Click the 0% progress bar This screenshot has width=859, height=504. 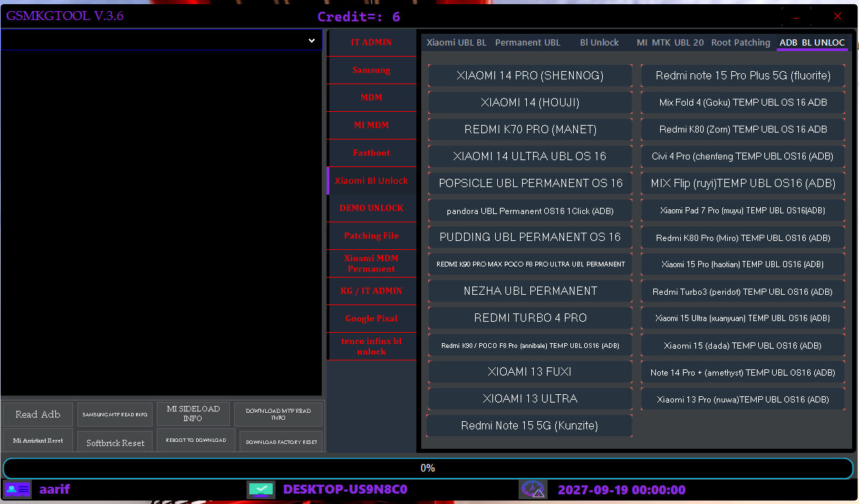(x=428, y=468)
